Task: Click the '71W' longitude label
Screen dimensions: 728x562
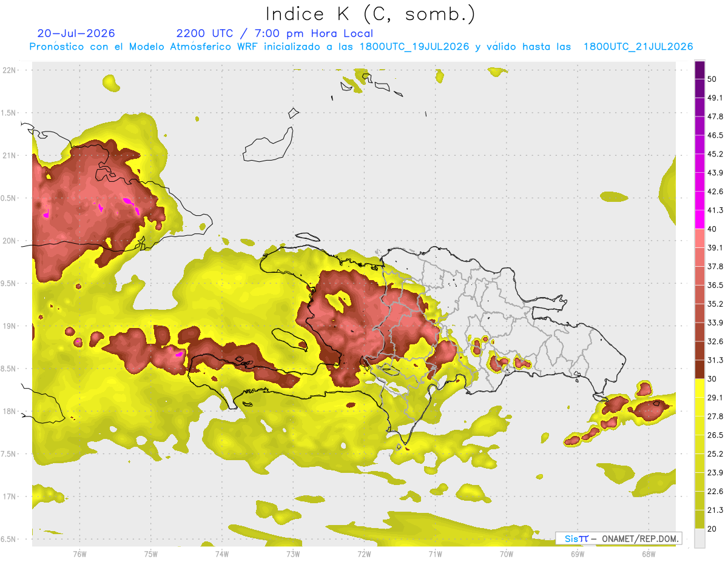Action: click(x=435, y=554)
